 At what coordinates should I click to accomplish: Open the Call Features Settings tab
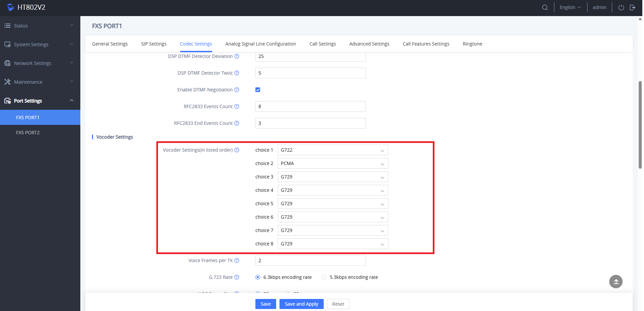pos(426,44)
